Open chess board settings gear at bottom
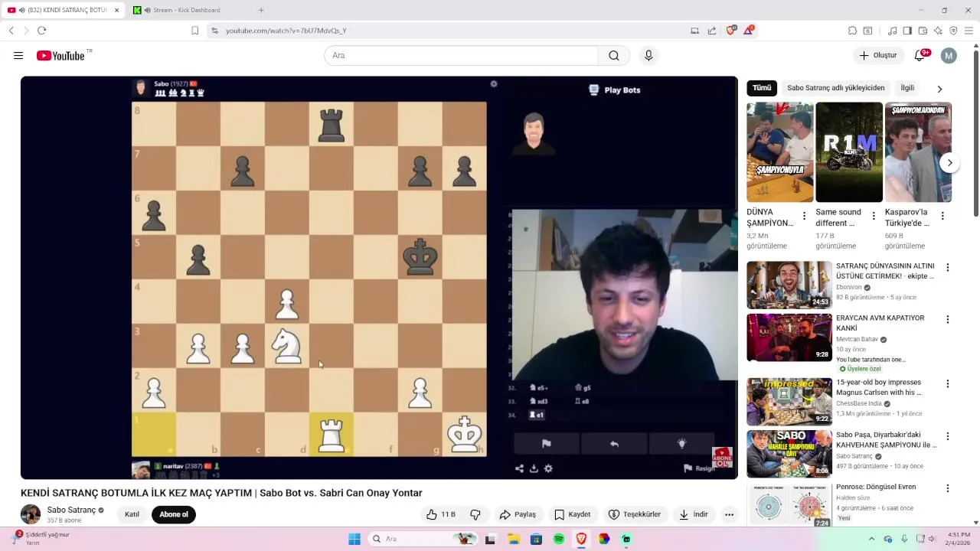The width and height of the screenshot is (980, 551). coord(548,468)
